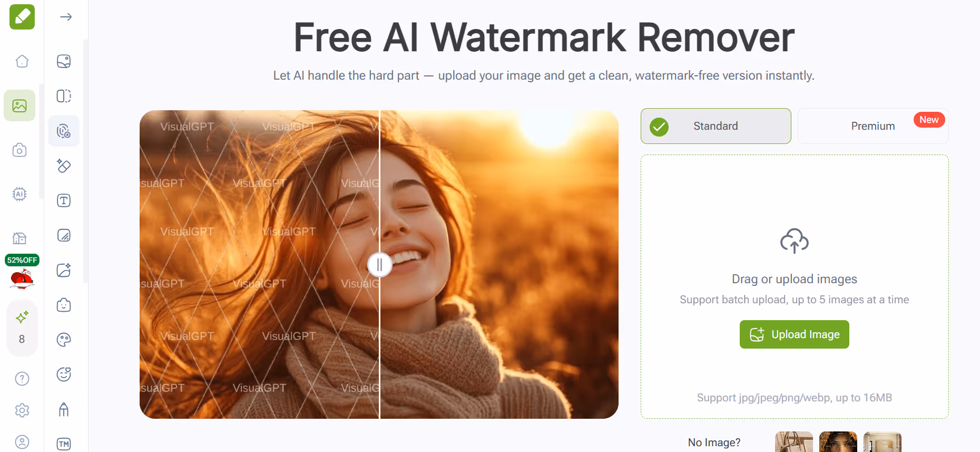Select the Standard mode option

pyautogui.click(x=716, y=126)
